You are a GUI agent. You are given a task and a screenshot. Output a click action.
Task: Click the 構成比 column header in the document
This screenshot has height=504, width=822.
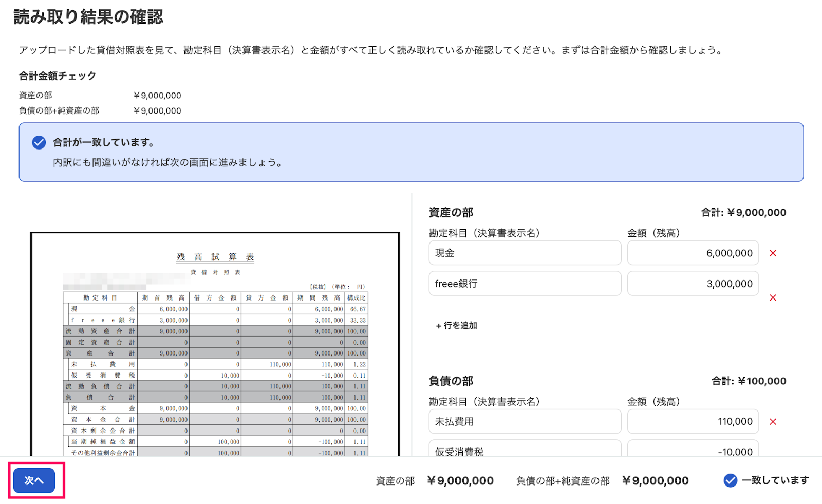(x=356, y=298)
